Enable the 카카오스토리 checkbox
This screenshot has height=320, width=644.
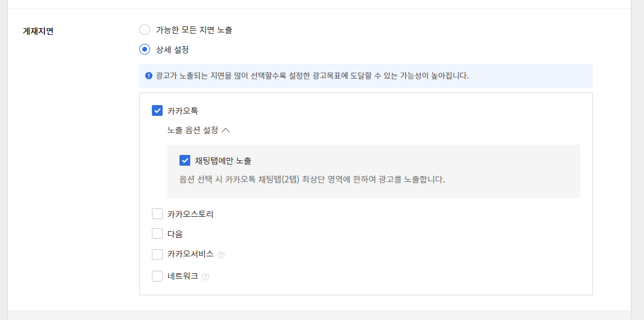tap(157, 214)
